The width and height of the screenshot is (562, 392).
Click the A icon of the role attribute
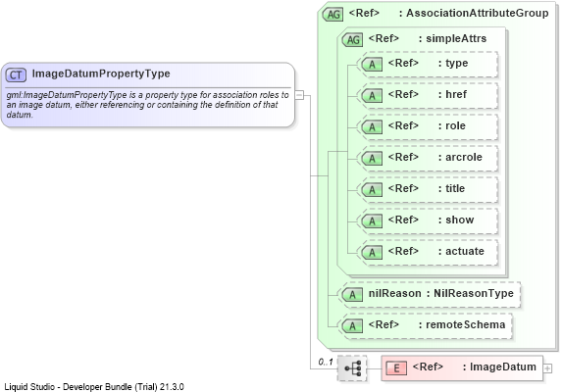(372, 127)
